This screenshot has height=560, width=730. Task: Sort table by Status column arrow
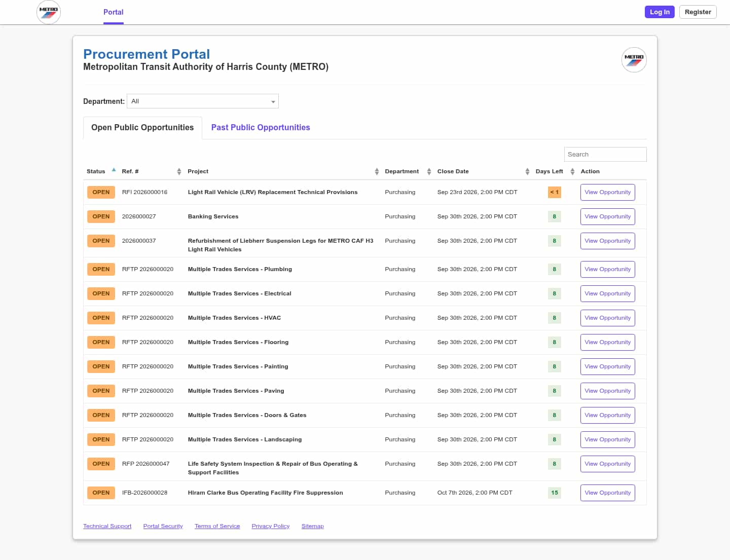[114, 170]
